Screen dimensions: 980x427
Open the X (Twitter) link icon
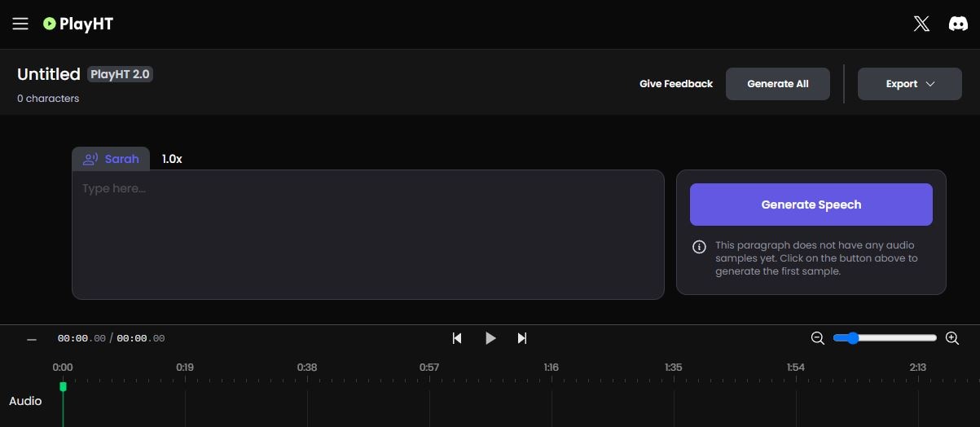point(921,24)
